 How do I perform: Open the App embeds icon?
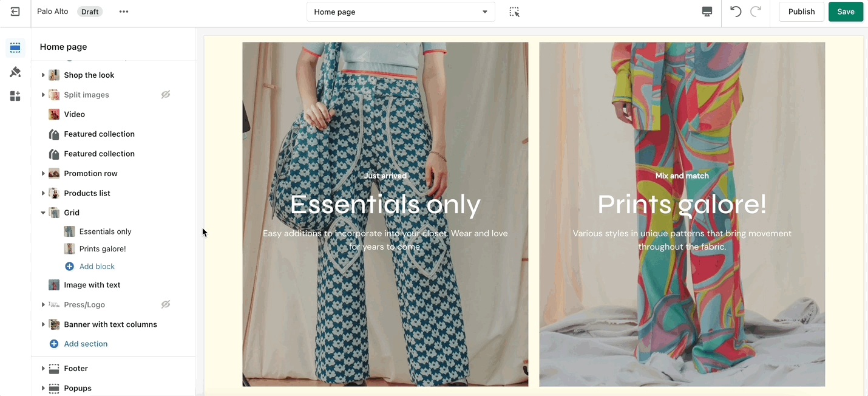click(15, 96)
